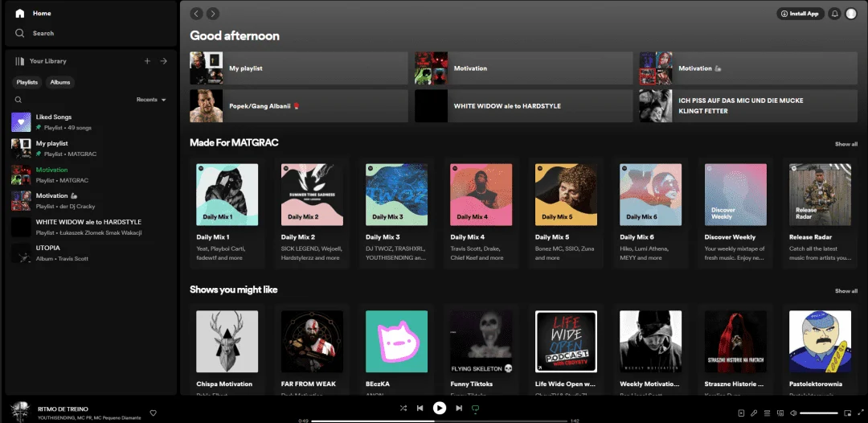Screen dimensions: 868x423
Task: Open Motivation playlist by der Dj Cracky
Action: (90, 200)
